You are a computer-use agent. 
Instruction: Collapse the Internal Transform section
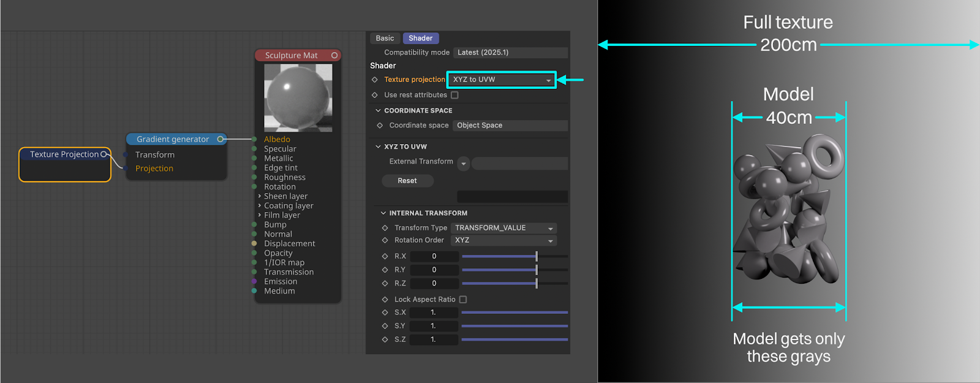click(383, 213)
